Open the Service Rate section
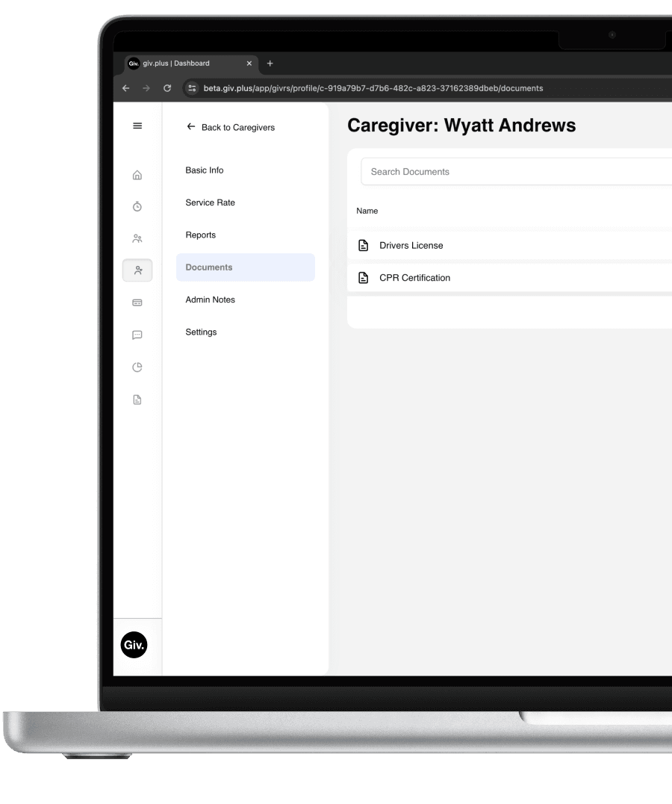The image size is (672, 804). pyautogui.click(x=210, y=202)
